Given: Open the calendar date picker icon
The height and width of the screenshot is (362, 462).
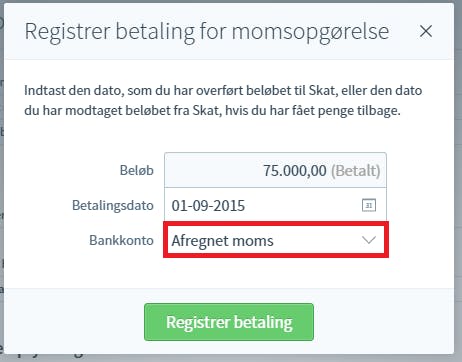Looking at the screenshot, I should click(x=369, y=205).
